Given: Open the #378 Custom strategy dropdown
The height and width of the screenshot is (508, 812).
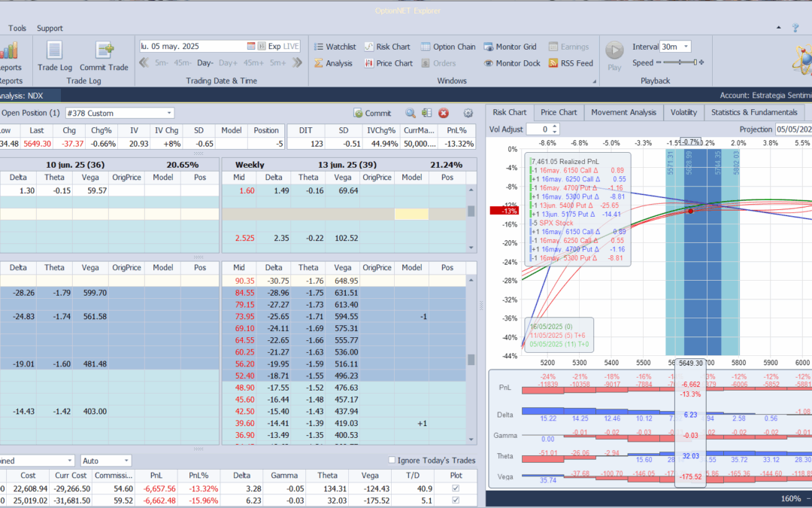Looking at the screenshot, I should click(169, 111).
